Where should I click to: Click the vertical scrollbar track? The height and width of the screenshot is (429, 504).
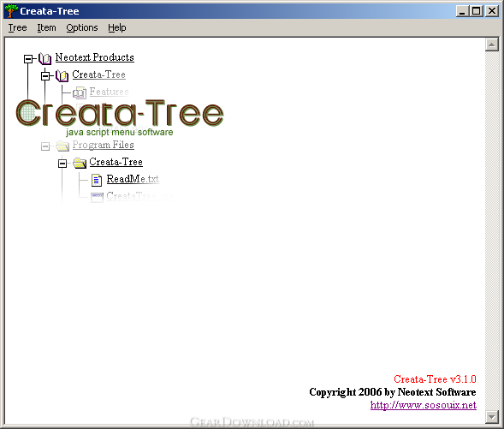click(x=492, y=231)
